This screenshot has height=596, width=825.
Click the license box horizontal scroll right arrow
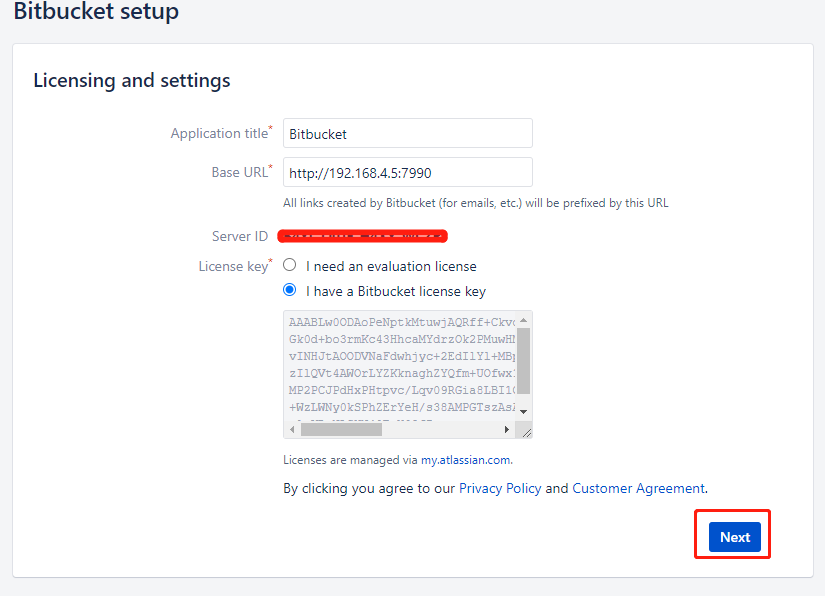click(507, 430)
